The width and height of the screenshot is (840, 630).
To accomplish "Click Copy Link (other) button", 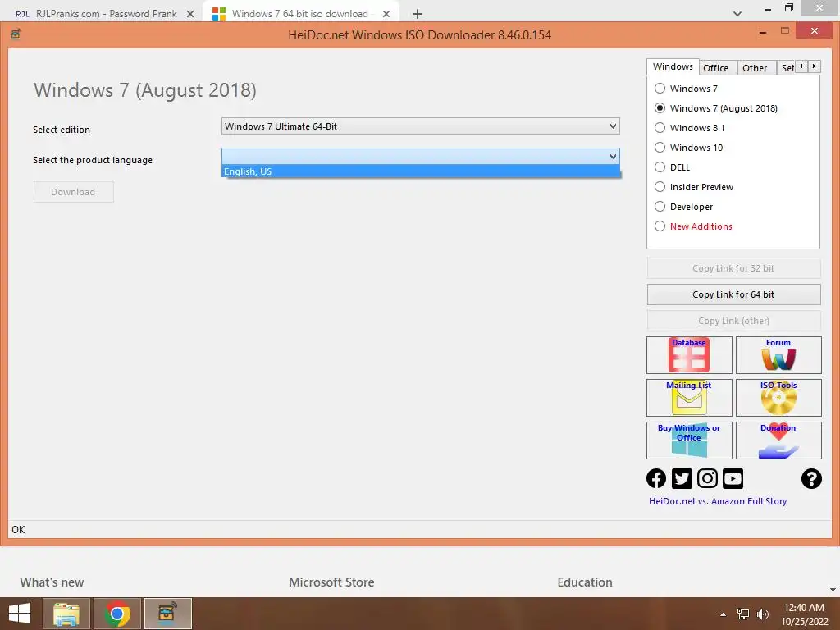I will 733,321.
